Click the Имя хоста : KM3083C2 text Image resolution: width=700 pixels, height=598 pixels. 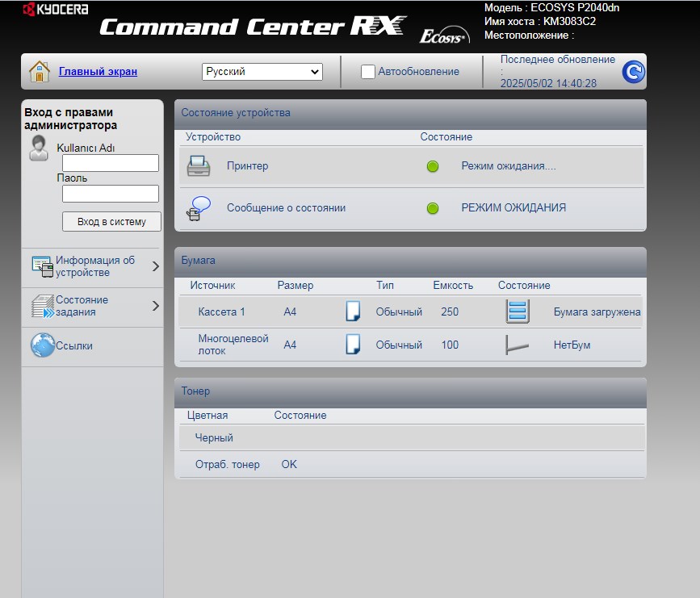[539, 22]
